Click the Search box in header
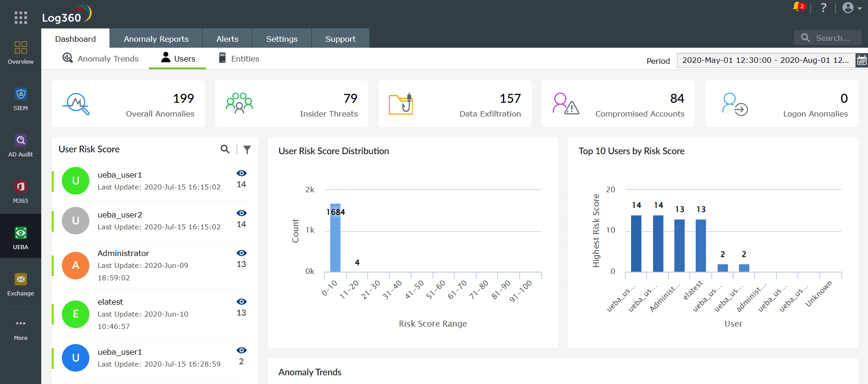 pyautogui.click(x=828, y=38)
